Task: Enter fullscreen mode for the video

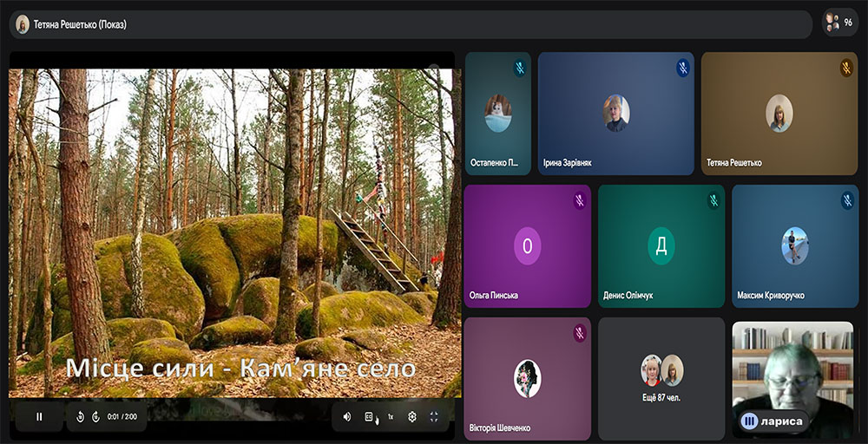Action: (x=434, y=417)
